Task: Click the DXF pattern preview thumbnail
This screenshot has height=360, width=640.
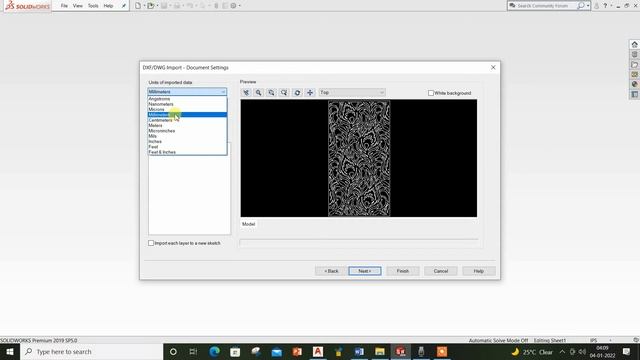Action: tap(359, 158)
